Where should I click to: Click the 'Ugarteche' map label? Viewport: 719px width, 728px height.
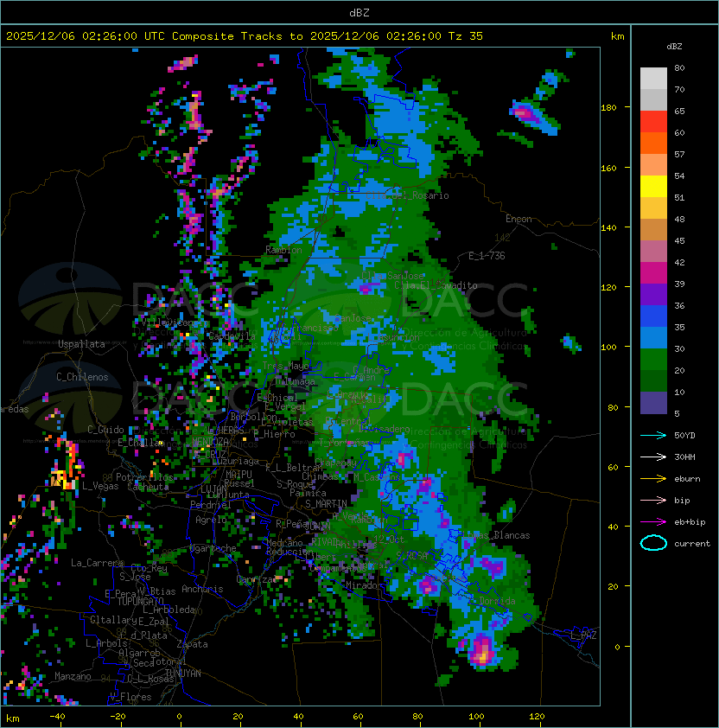213,548
